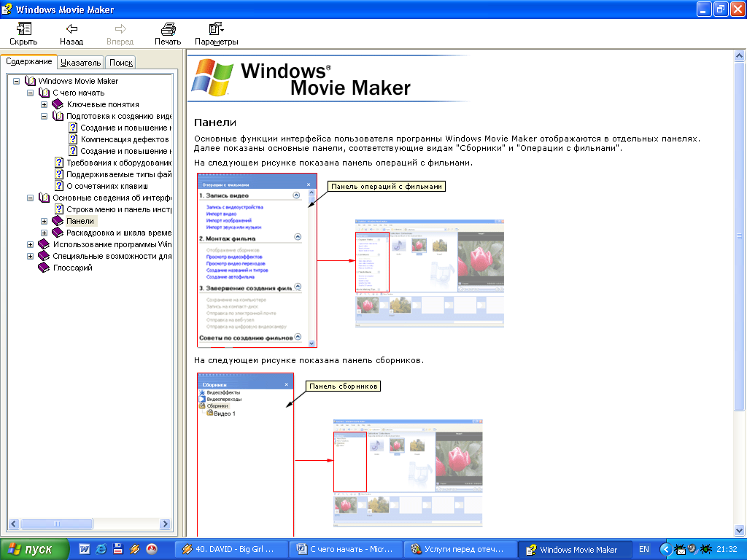Open the Глоссарий entry
The height and width of the screenshot is (560, 747).
[72, 268]
